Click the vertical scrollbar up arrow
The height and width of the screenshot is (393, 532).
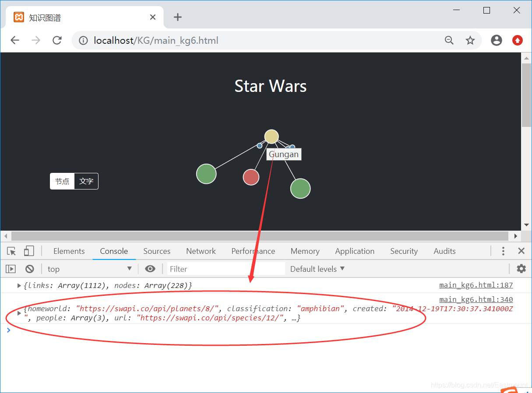pyautogui.click(x=526, y=58)
